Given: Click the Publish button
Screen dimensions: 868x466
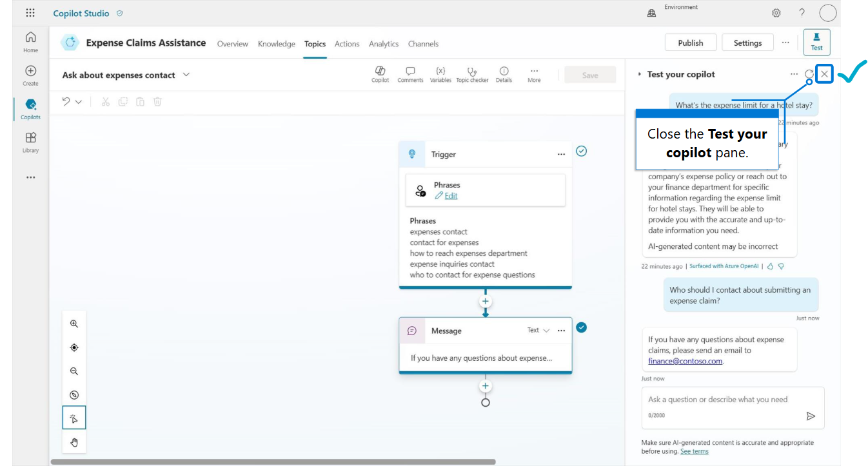Looking at the screenshot, I should tap(691, 43).
